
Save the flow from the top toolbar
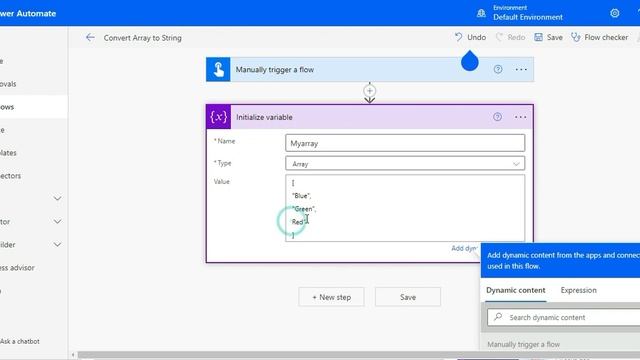548,37
